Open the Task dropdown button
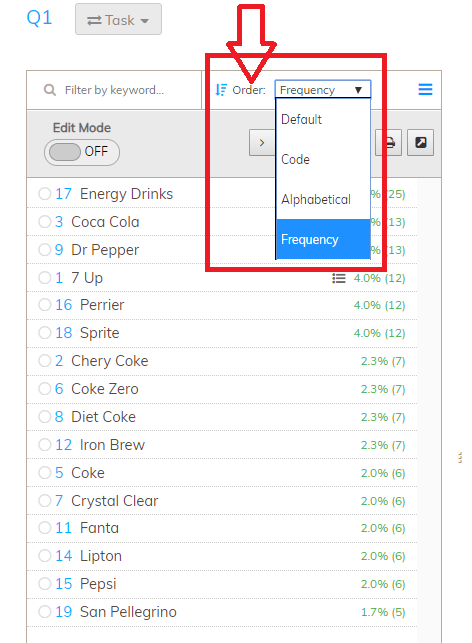This screenshot has height=643, width=472. pos(118,20)
